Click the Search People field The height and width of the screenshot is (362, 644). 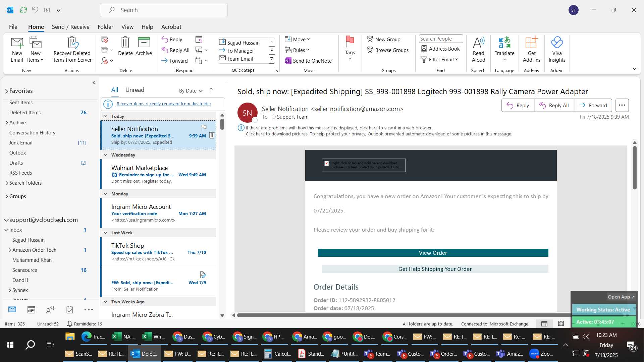pyautogui.click(x=441, y=39)
